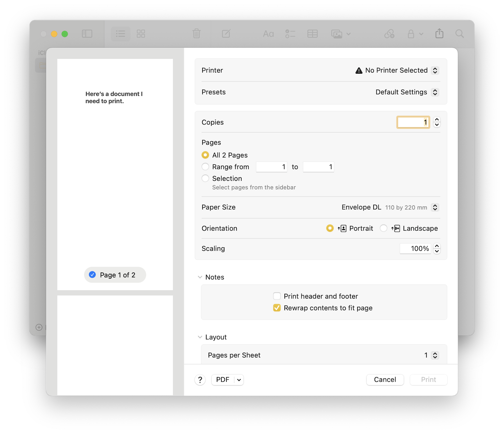504x435 pixels.
Task: Insert a table using the table icon
Action: (x=312, y=34)
